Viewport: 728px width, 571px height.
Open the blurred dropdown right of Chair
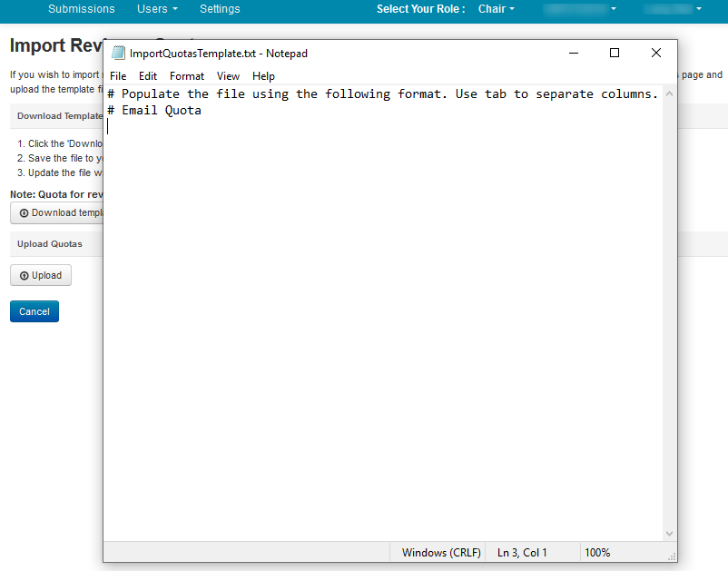(581, 9)
